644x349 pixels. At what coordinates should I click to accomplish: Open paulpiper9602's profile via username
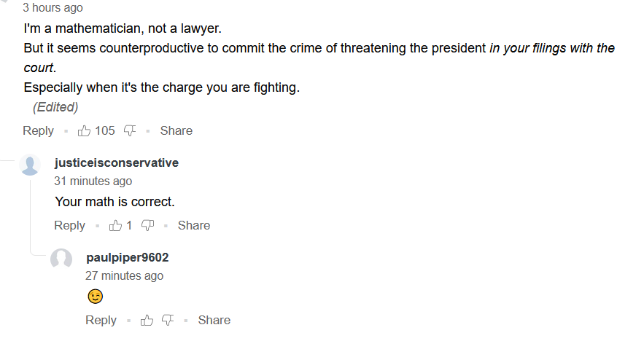click(x=127, y=257)
